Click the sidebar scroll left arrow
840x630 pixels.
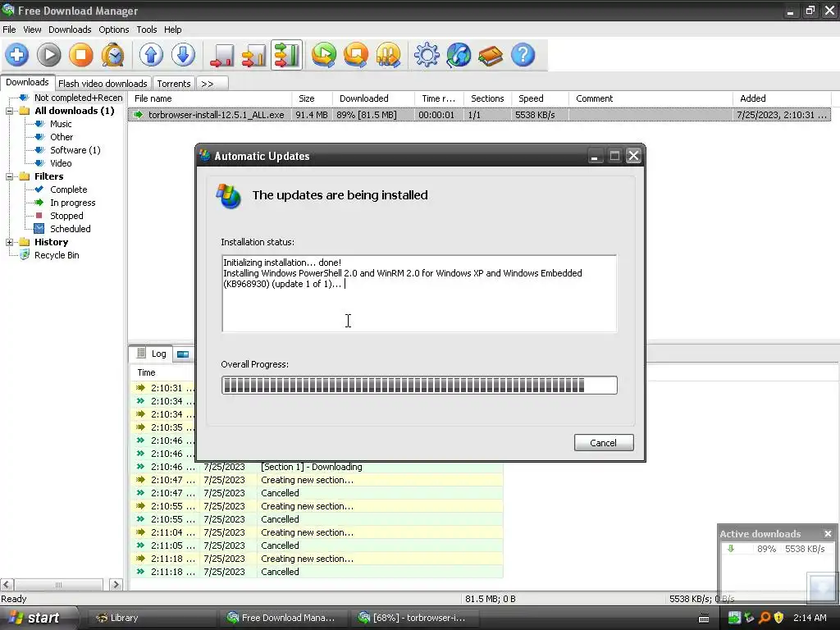coord(7,584)
